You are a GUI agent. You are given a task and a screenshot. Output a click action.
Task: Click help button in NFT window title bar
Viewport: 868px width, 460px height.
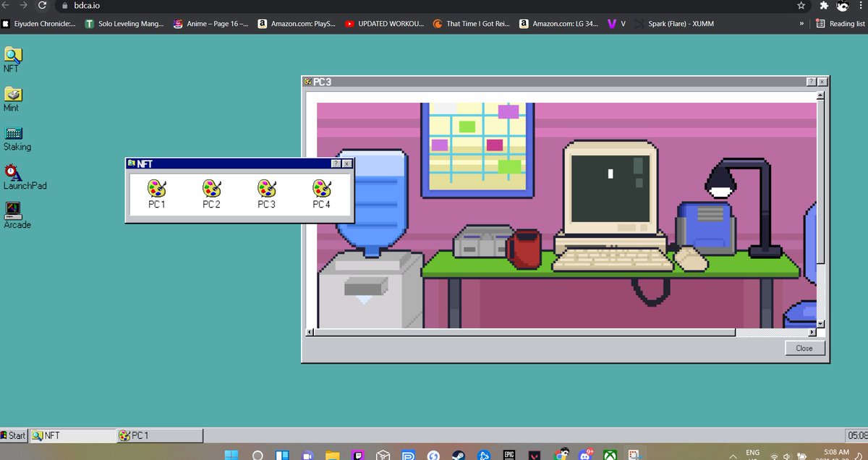click(336, 164)
